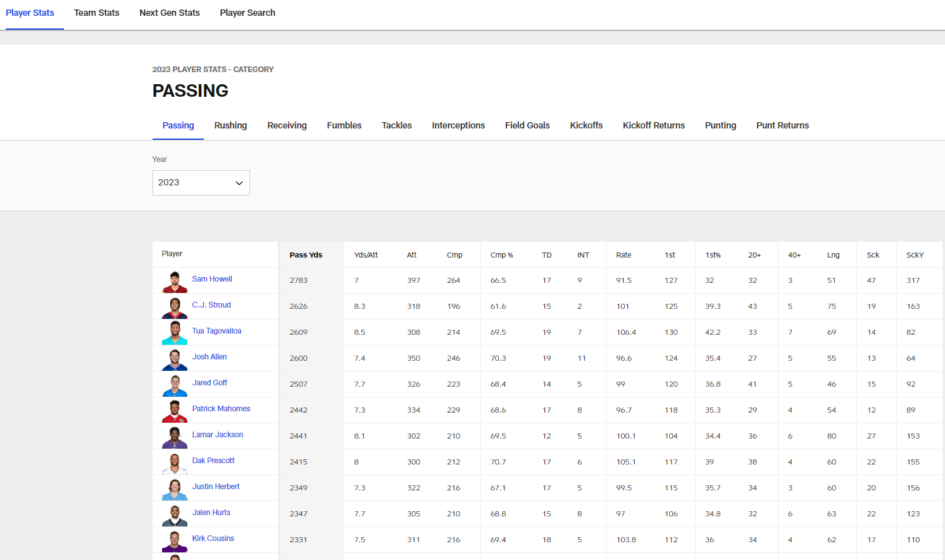Go to the Punt Returns tab
This screenshot has height=560, width=945.
782,125
